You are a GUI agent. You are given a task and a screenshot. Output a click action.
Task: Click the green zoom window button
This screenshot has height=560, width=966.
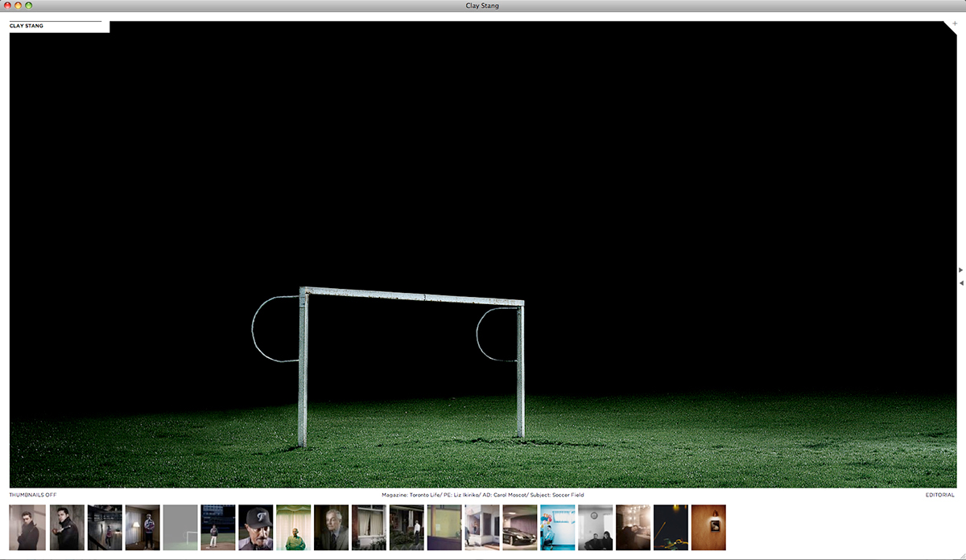click(29, 6)
